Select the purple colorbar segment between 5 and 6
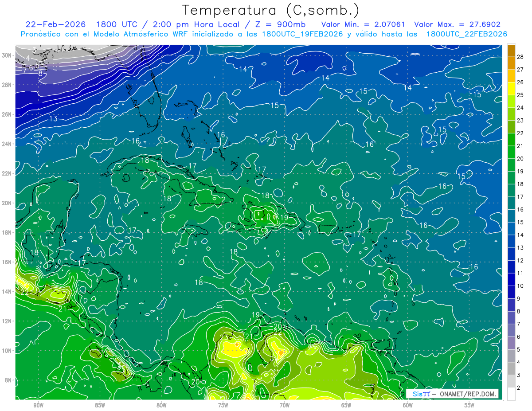Screen dimensions: 532x411 tap(511, 343)
